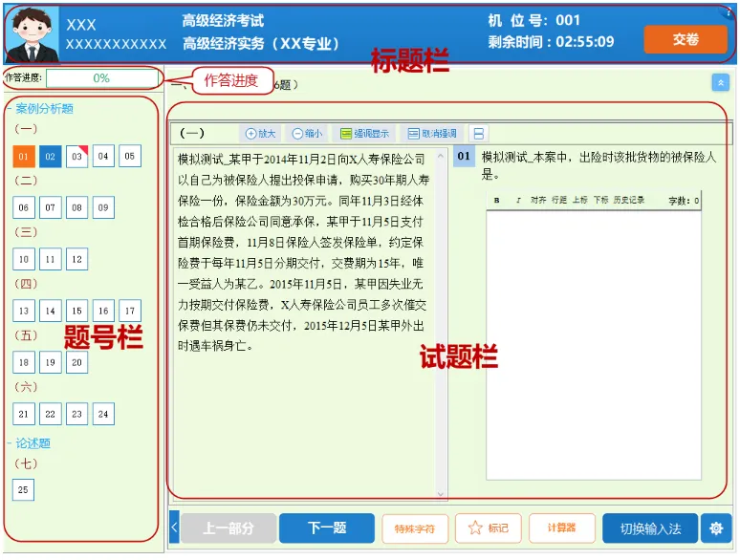740x560 pixels.
Task: Open the 对齐 alignment option
Action: click(x=538, y=200)
